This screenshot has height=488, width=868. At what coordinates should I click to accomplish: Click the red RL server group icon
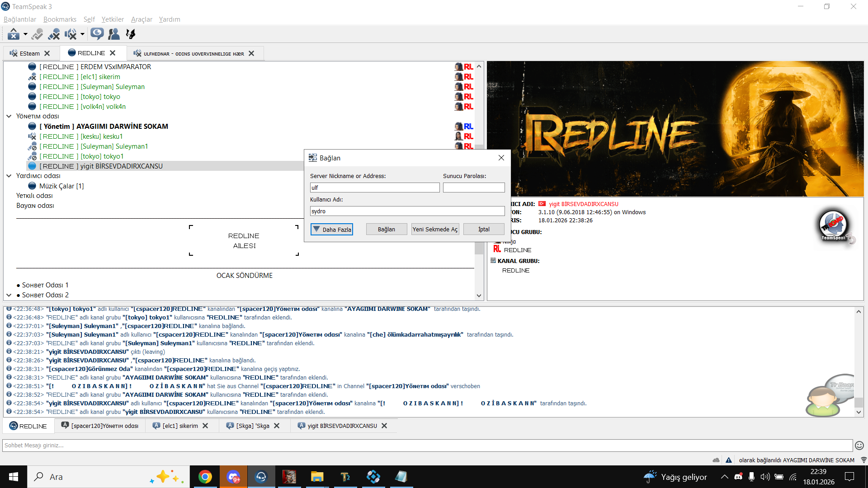(x=497, y=249)
